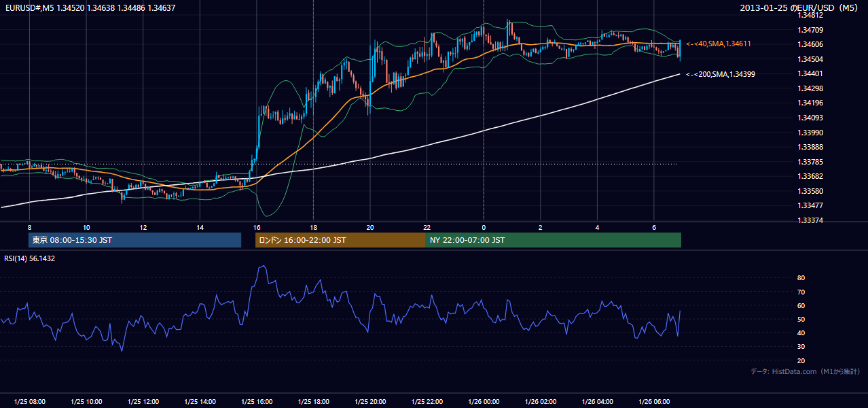
Task: Click RSI scale value 60
Action: coord(801,305)
